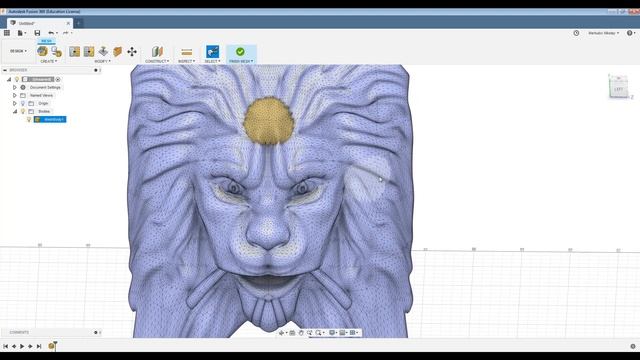Click the Remesh tool icon

[74, 51]
